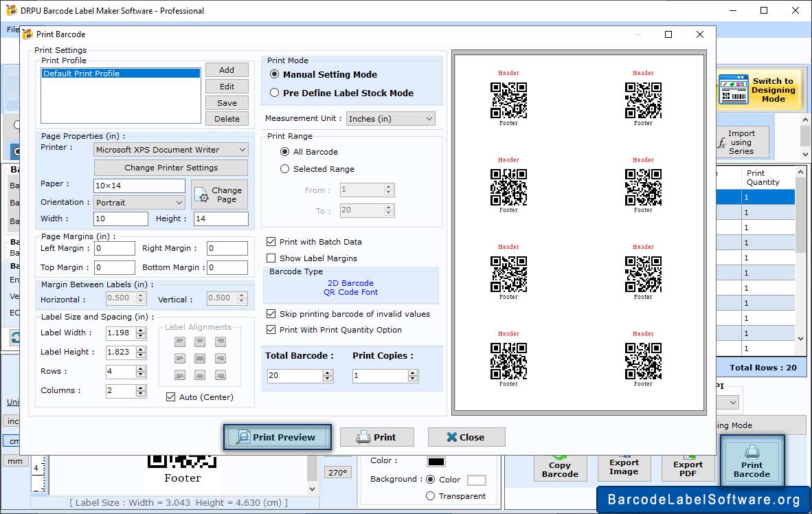Increase Label Width with up arrow
Screen dimensions: 812x514
141,330
